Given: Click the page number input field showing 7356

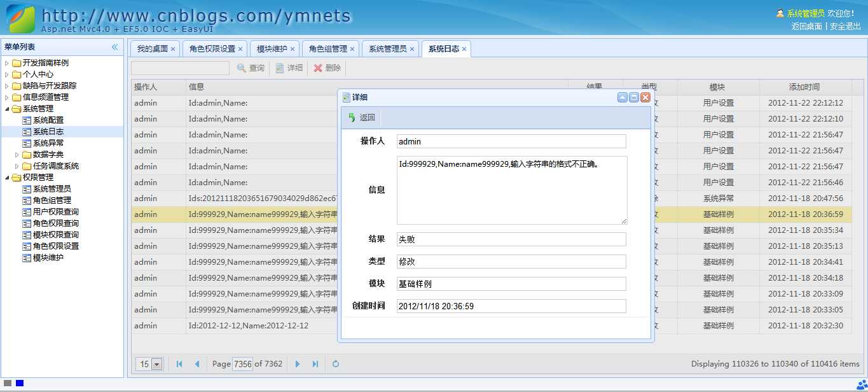Looking at the screenshot, I should coord(244,364).
